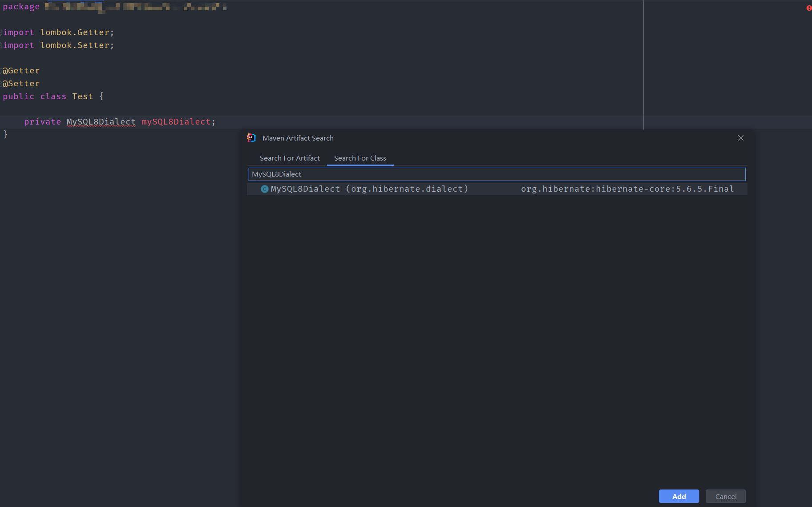Click the import lombok.Setter statement
This screenshot has height=507, width=812.
(x=58, y=45)
